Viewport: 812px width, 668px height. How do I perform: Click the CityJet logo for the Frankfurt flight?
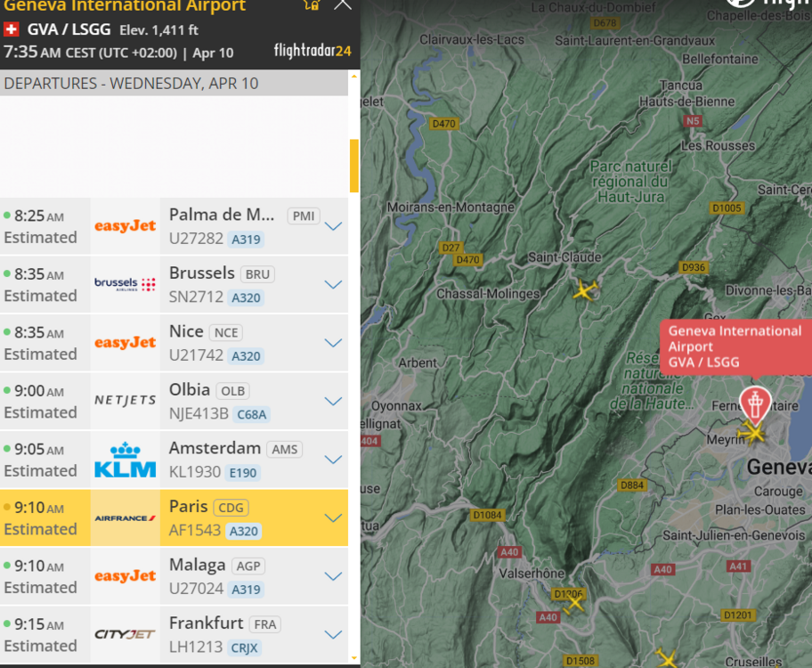click(x=125, y=634)
